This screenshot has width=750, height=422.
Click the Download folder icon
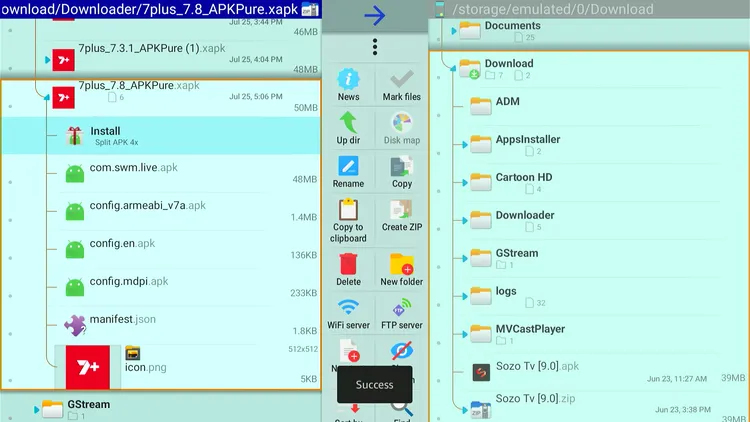(470, 69)
